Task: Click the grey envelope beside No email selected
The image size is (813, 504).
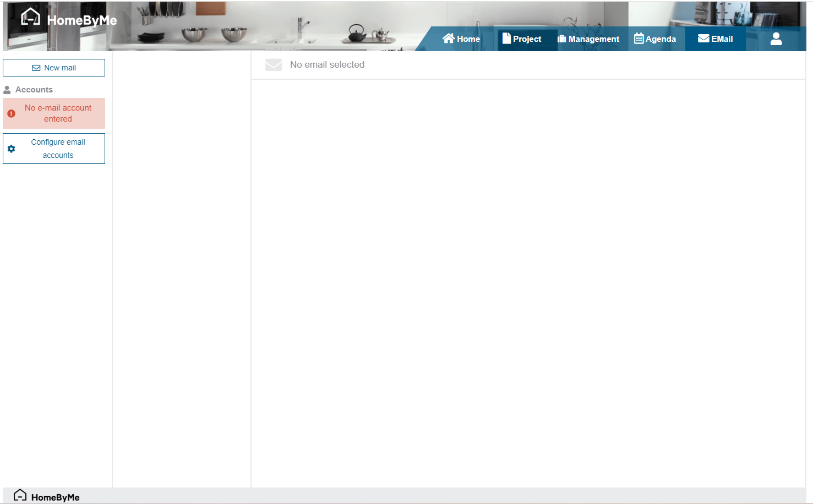Action: [x=274, y=65]
